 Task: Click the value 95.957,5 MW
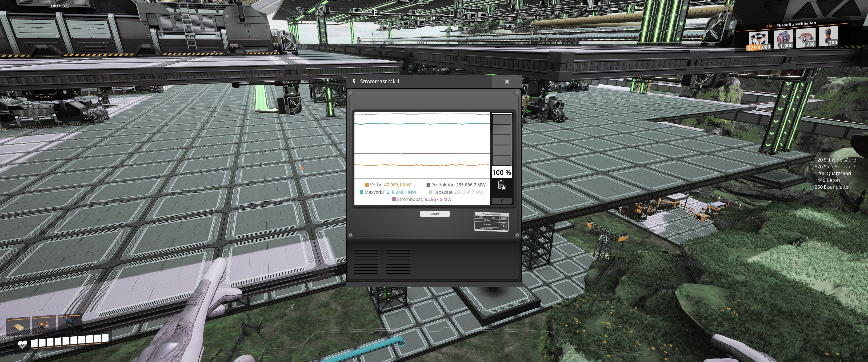438,199
